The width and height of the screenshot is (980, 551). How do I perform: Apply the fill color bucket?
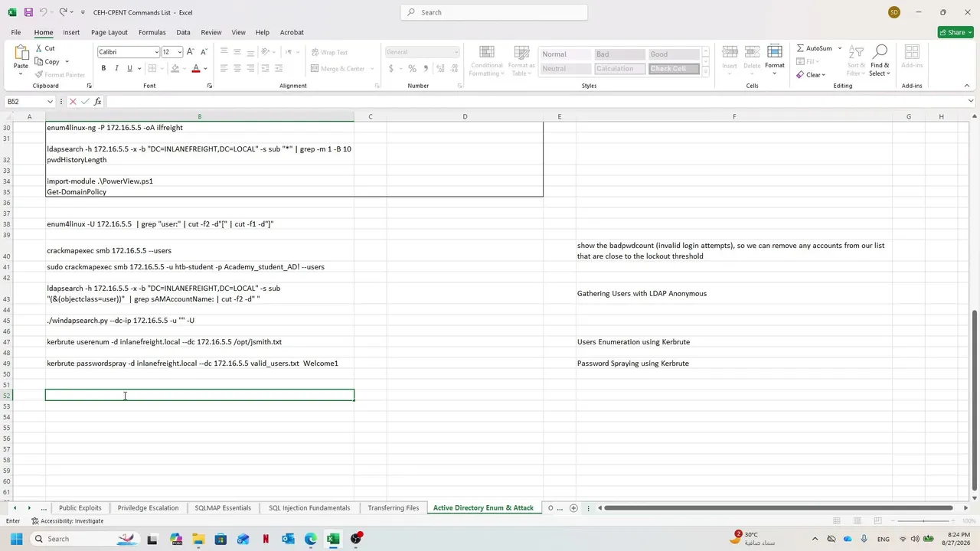[175, 69]
